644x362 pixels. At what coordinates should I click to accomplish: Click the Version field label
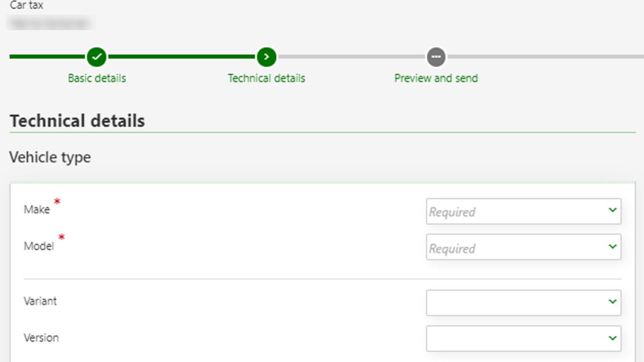[41, 338]
